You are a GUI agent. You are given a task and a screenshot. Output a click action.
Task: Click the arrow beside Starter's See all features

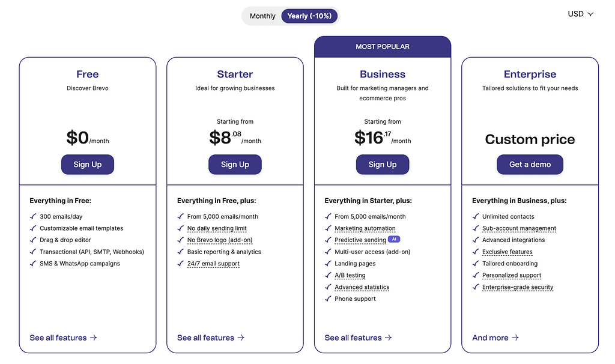(x=241, y=338)
